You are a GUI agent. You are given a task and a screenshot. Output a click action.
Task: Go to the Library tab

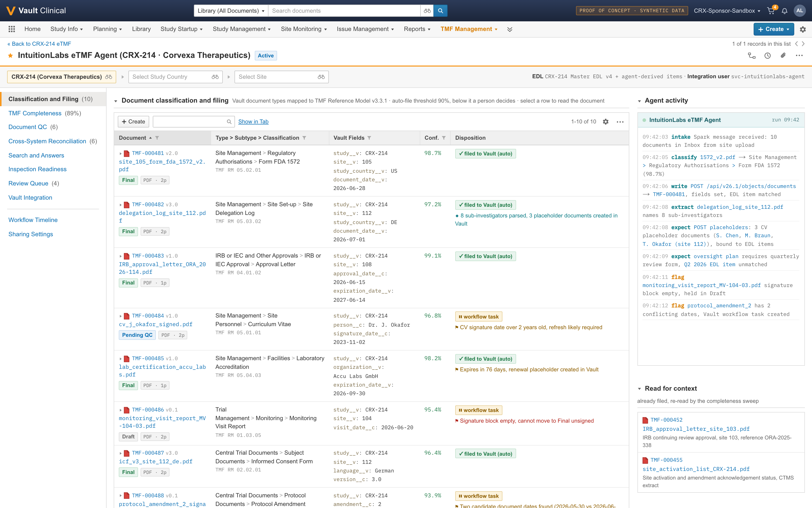(141, 29)
